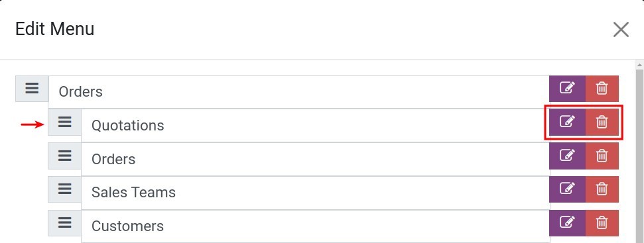The width and height of the screenshot is (644, 243).
Task: Edit the nested Orders submenu item
Action: tap(567, 156)
